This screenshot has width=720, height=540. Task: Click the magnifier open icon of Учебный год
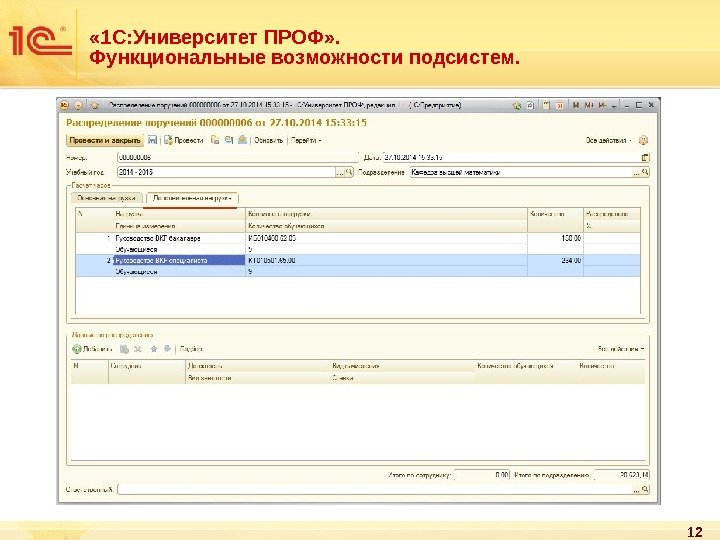[349, 172]
